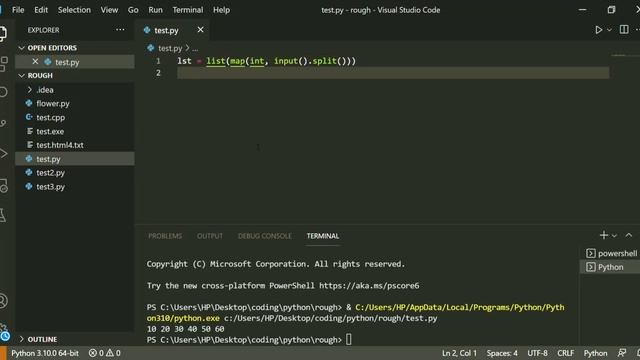Switch to the Problems panel tab
This screenshot has width=640, height=360.
click(165, 236)
